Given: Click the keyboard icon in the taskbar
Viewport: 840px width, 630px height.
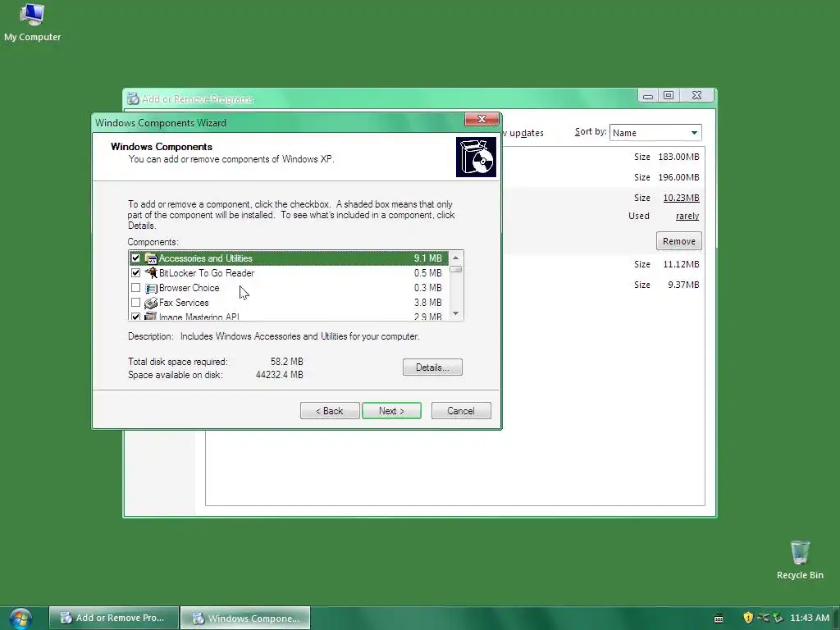Looking at the screenshot, I should tap(719, 619).
